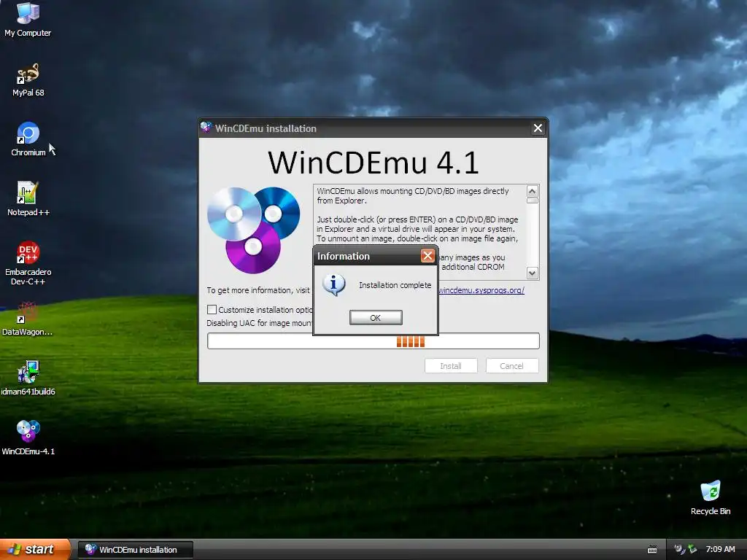The height and width of the screenshot is (560, 747).
Task: Select the MyPal 68 browser shortcut
Action: point(28,79)
